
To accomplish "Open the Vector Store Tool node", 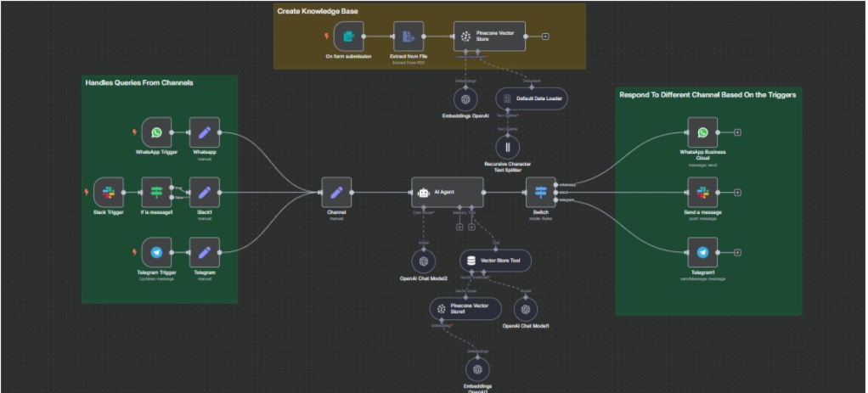I will pyautogui.click(x=495, y=260).
